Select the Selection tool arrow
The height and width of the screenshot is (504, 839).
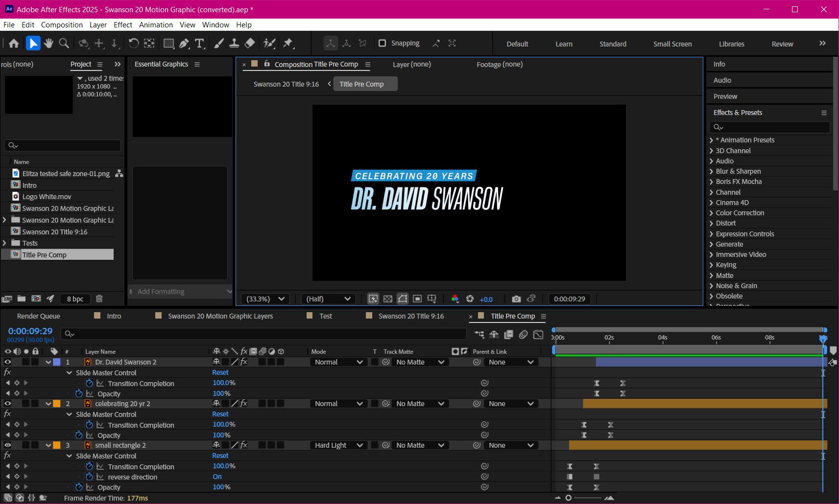click(33, 44)
